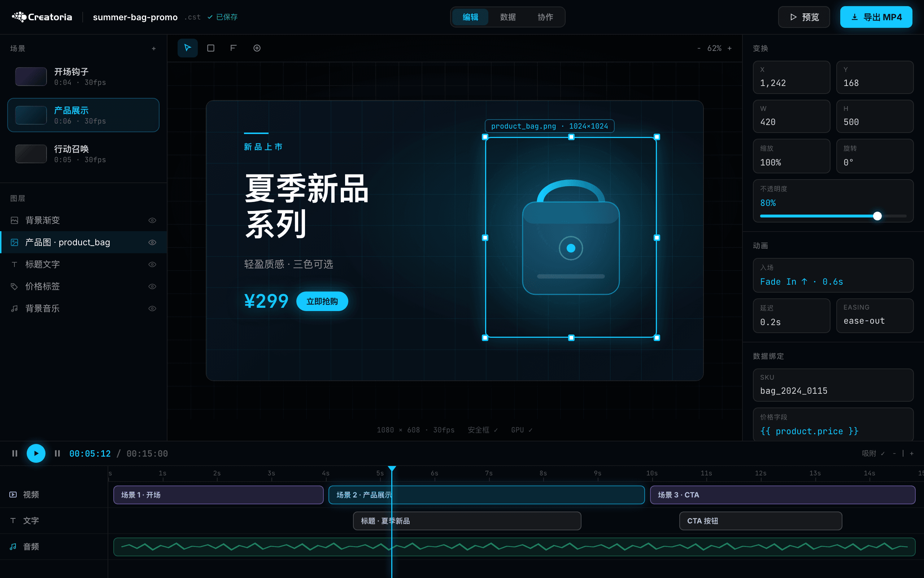Click the summer-bag-promo project name
Image resolution: width=924 pixels, height=578 pixels.
(135, 17)
